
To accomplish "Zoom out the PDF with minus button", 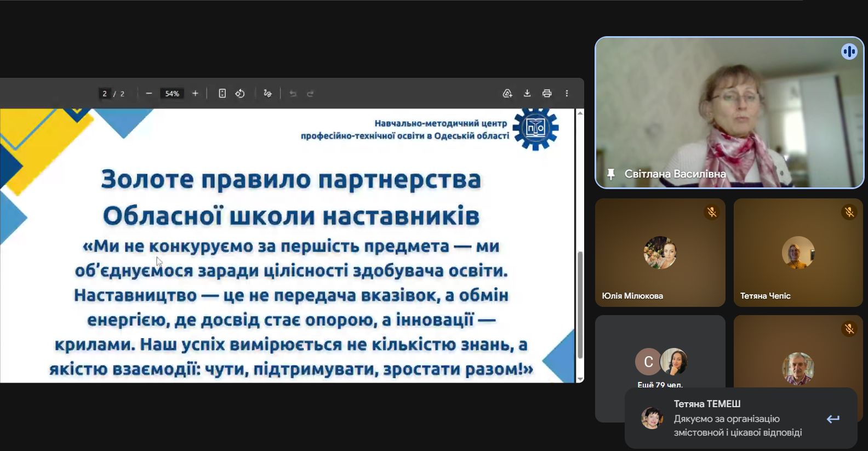I will [149, 94].
